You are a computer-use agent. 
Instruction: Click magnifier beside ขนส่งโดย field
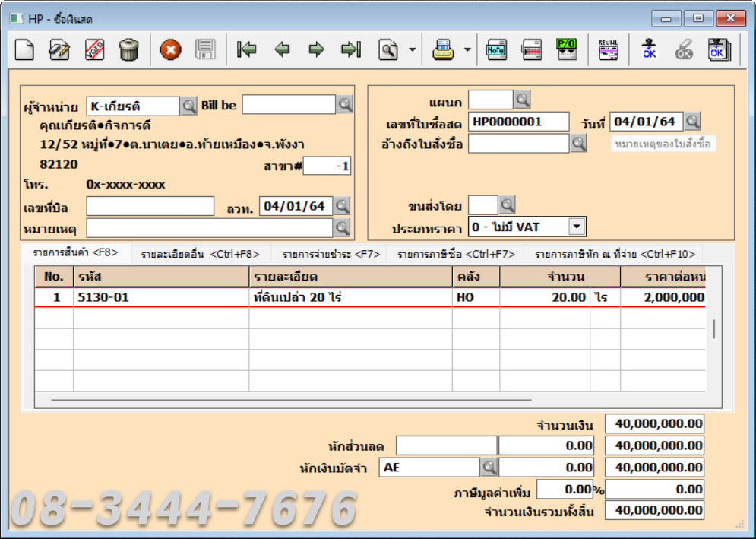pyautogui.click(x=508, y=205)
